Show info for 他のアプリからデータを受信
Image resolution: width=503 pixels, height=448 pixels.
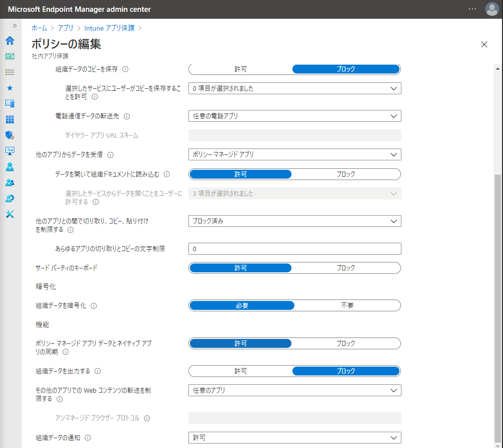point(110,155)
